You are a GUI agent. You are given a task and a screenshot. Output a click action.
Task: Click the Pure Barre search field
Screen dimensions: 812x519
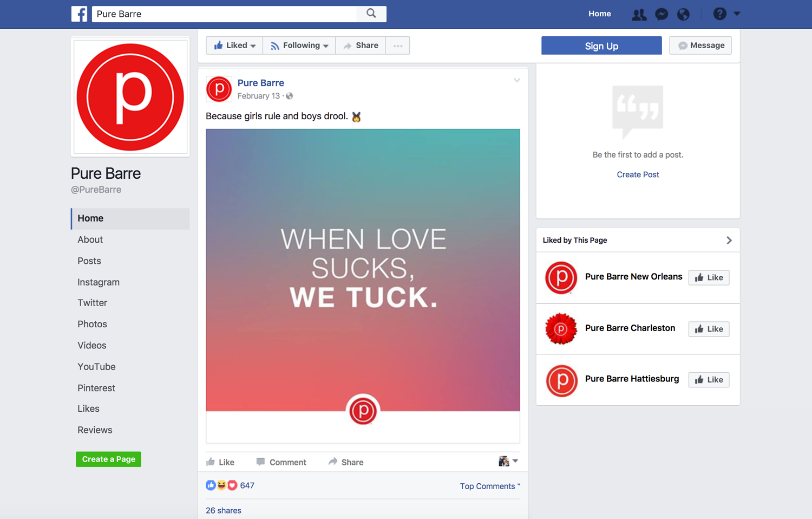224,14
